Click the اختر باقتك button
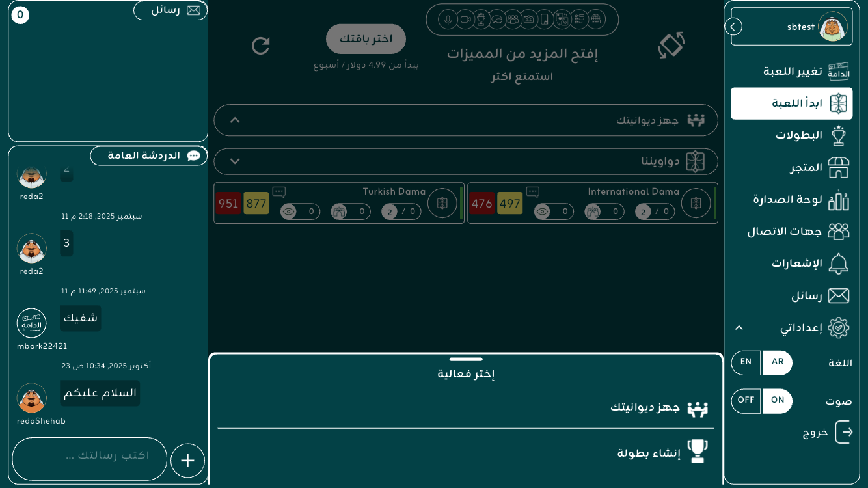This screenshot has width=868, height=488. click(366, 39)
